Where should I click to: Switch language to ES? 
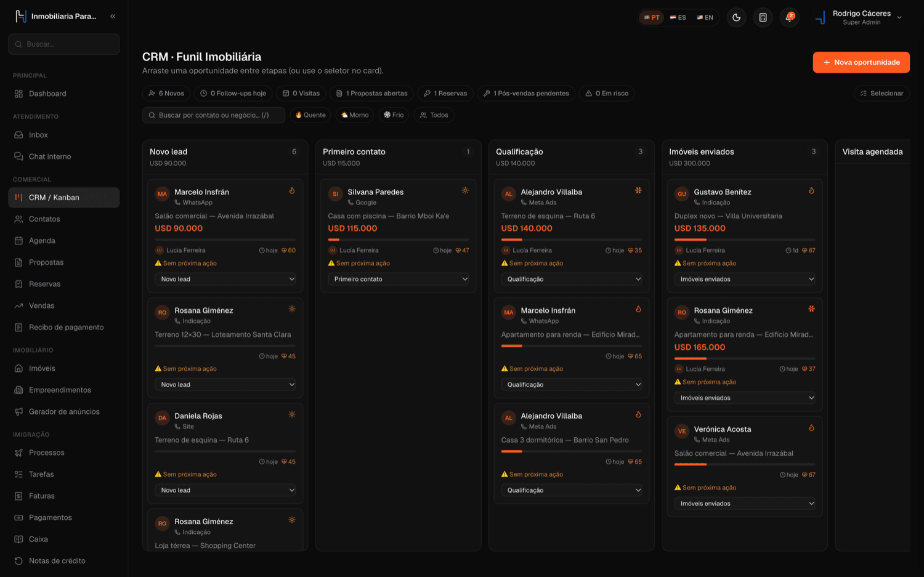pyautogui.click(x=678, y=17)
